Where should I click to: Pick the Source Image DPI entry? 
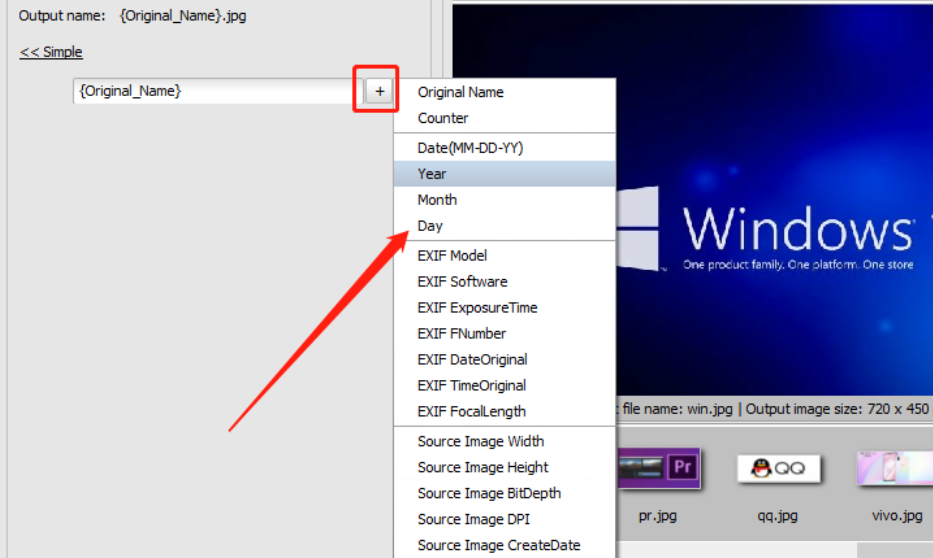pos(505,519)
